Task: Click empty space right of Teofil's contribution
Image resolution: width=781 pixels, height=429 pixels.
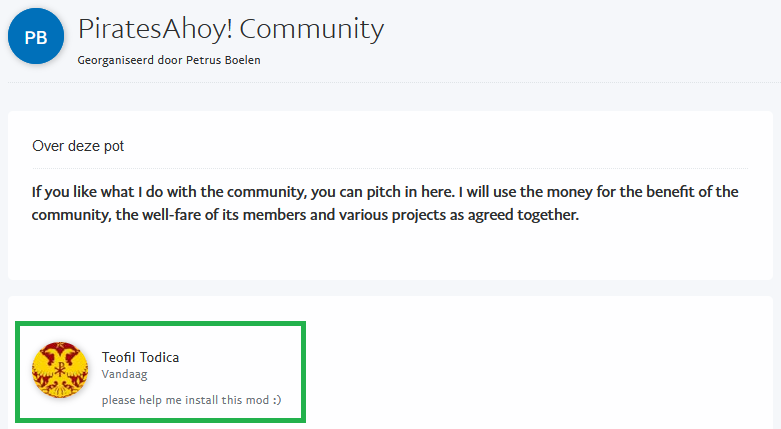Action: coord(540,370)
